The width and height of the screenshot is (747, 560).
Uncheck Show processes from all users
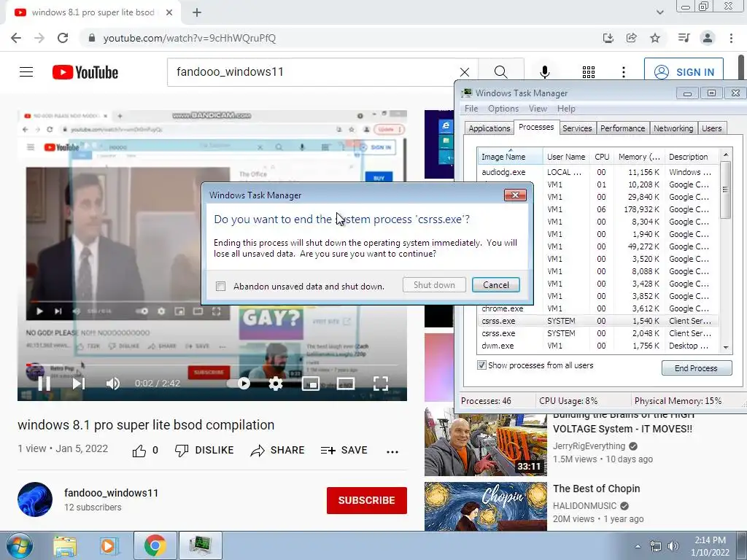click(481, 365)
